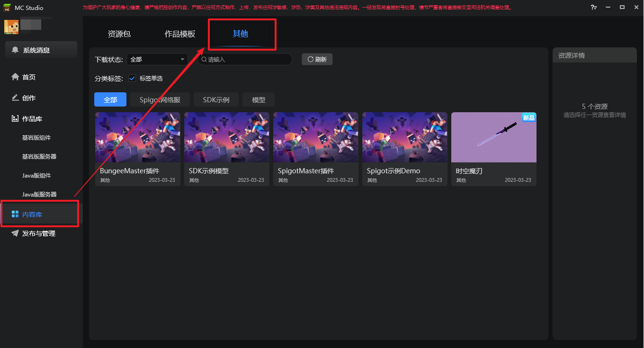Image resolution: width=644 pixels, height=348 pixels.
Task: Click the 新品 badge on 时空魔刃
Action: pos(528,117)
